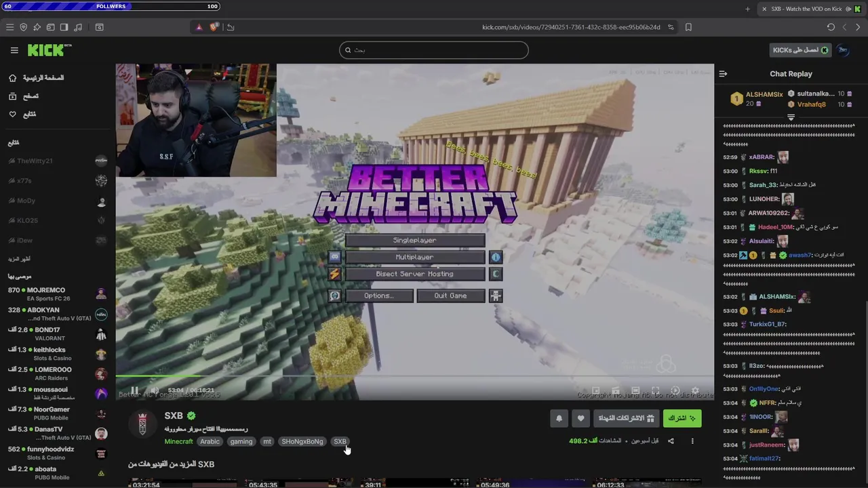Screen dimensions: 868x488
Task: Click the get KICKs button
Action: [x=801, y=50]
